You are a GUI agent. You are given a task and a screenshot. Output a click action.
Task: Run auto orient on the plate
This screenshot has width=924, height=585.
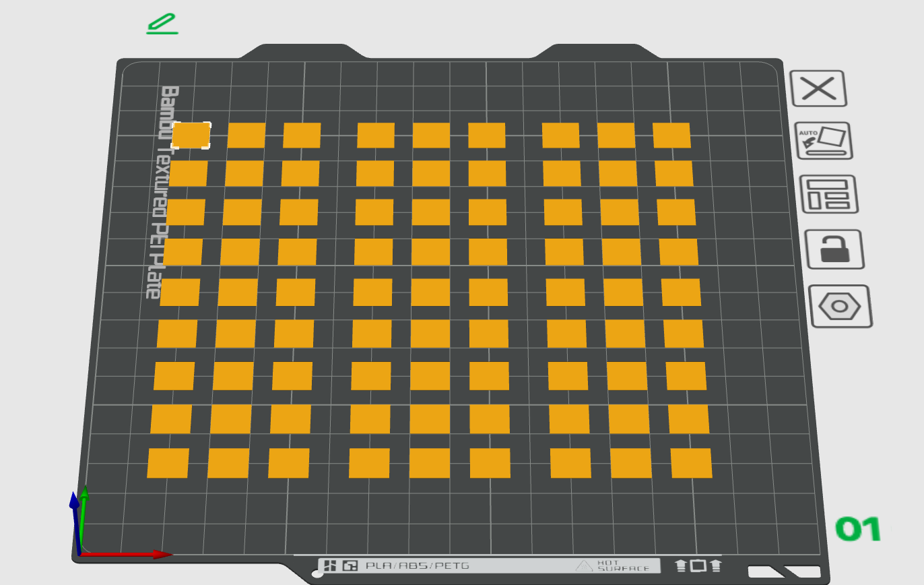[824, 141]
